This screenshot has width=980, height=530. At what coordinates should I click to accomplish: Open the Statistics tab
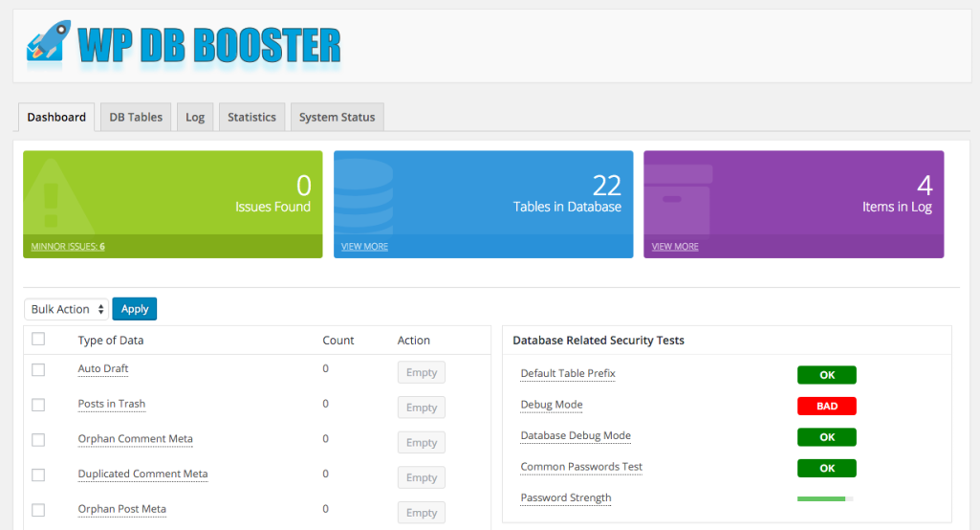[x=251, y=117]
